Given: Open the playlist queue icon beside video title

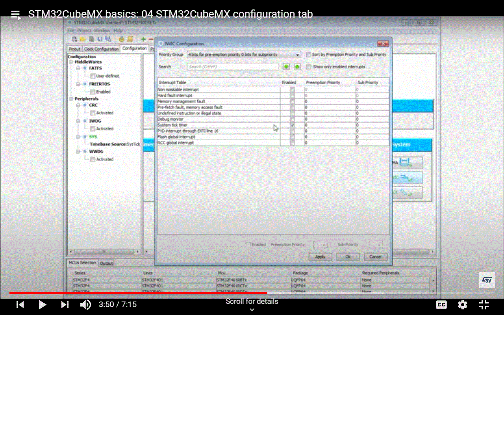Looking at the screenshot, I should click(x=16, y=15).
